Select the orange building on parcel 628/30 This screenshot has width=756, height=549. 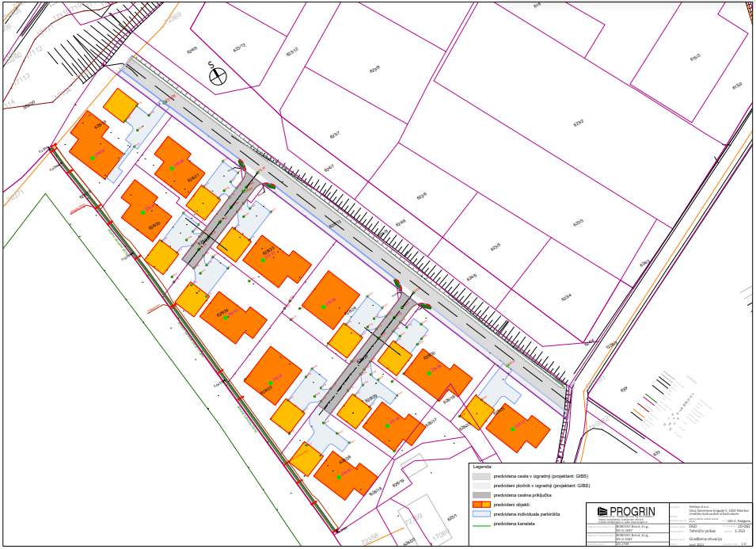(x=437, y=372)
